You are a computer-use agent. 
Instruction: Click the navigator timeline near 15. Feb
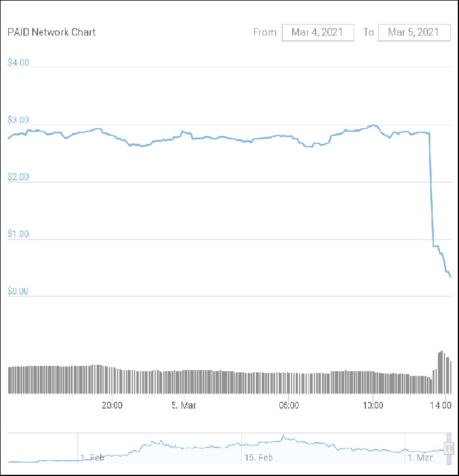[x=258, y=457]
